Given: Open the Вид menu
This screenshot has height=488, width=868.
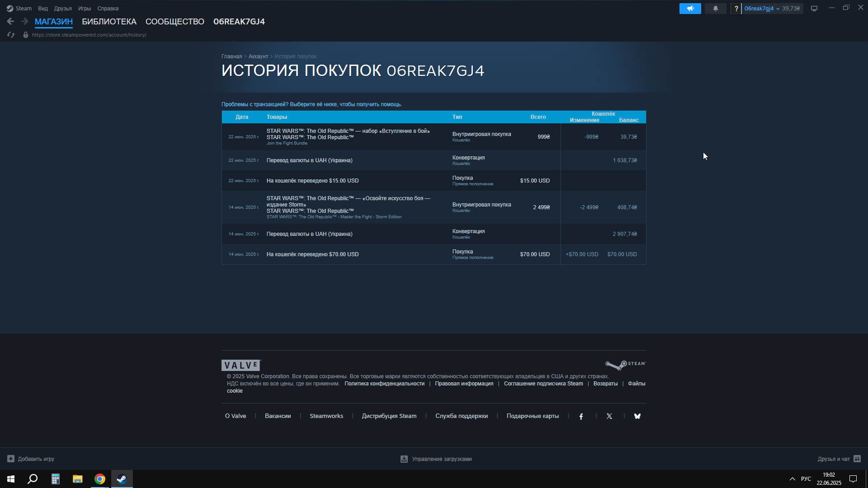Looking at the screenshot, I should pyautogui.click(x=43, y=9).
